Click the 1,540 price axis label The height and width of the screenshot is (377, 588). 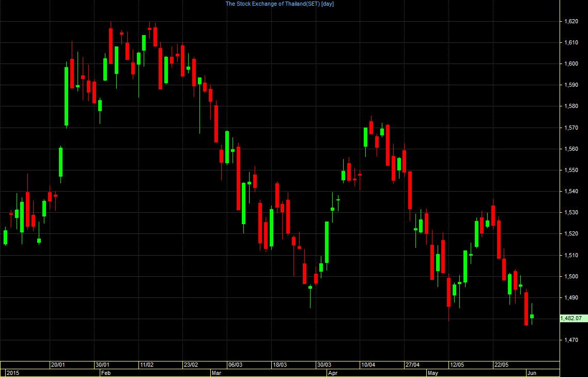[571, 192]
